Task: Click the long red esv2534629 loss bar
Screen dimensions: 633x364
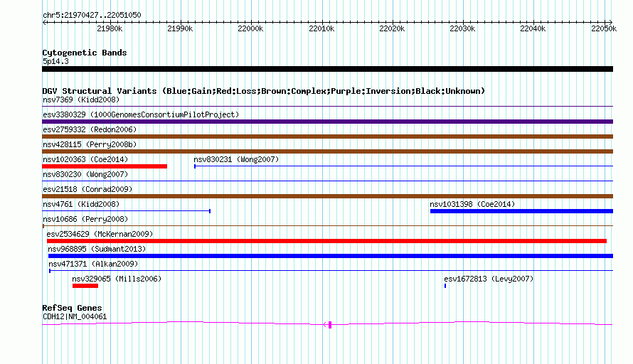Action: (326, 241)
